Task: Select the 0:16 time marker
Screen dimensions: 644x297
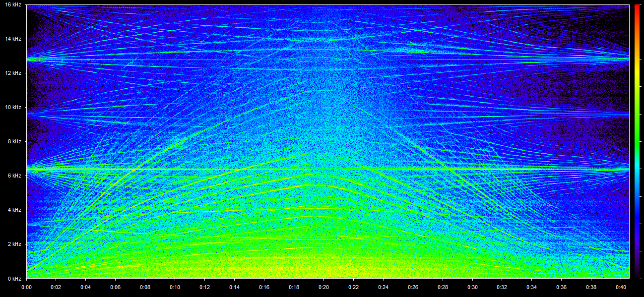Action: (264, 287)
